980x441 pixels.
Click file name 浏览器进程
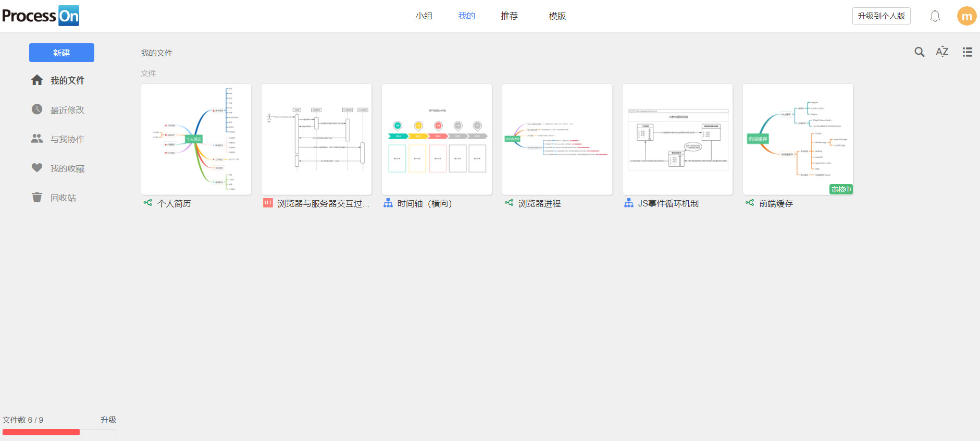(540, 203)
